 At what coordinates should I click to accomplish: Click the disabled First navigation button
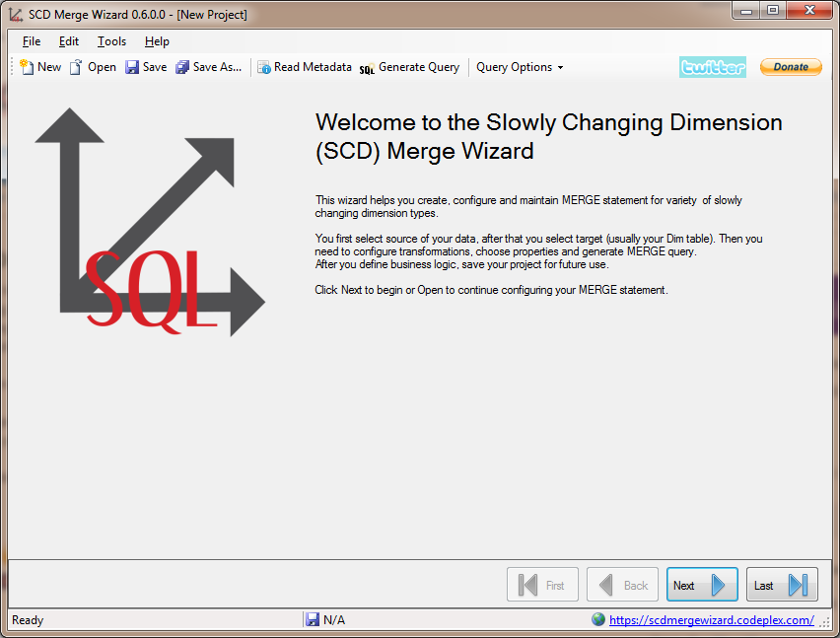pos(542,585)
